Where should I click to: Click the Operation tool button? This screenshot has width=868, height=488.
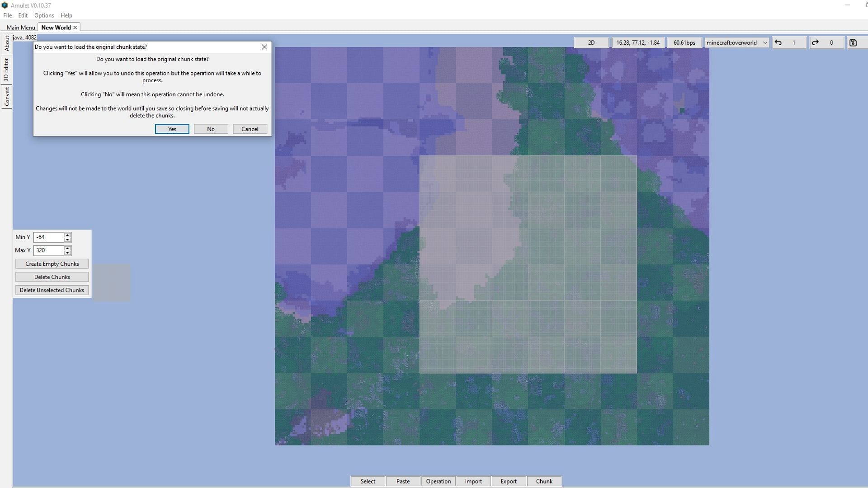(x=438, y=481)
